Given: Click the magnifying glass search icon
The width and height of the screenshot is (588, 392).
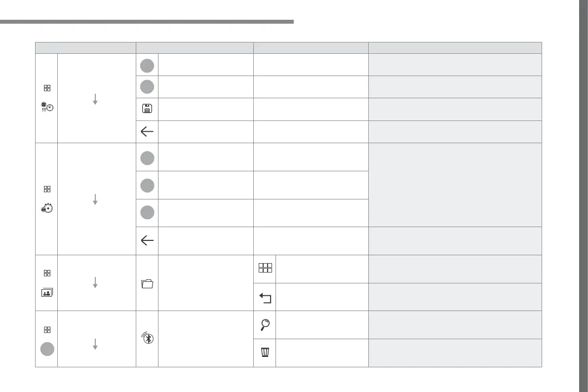Looking at the screenshot, I should coord(265,324).
